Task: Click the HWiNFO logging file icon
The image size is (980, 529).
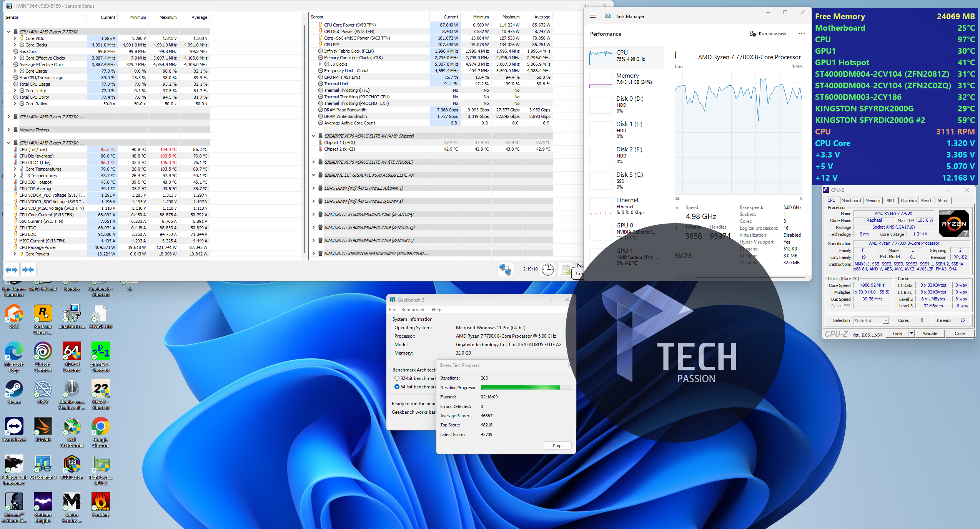Action: click(x=565, y=270)
